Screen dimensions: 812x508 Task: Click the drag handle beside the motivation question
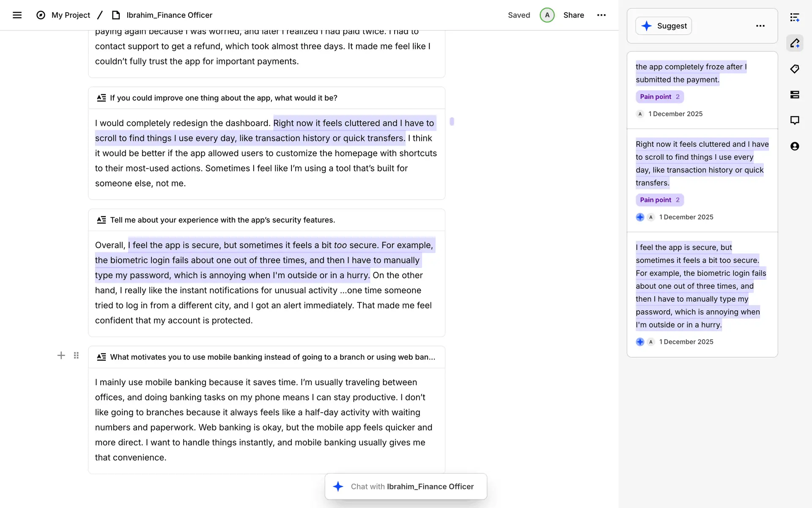pyautogui.click(x=76, y=356)
